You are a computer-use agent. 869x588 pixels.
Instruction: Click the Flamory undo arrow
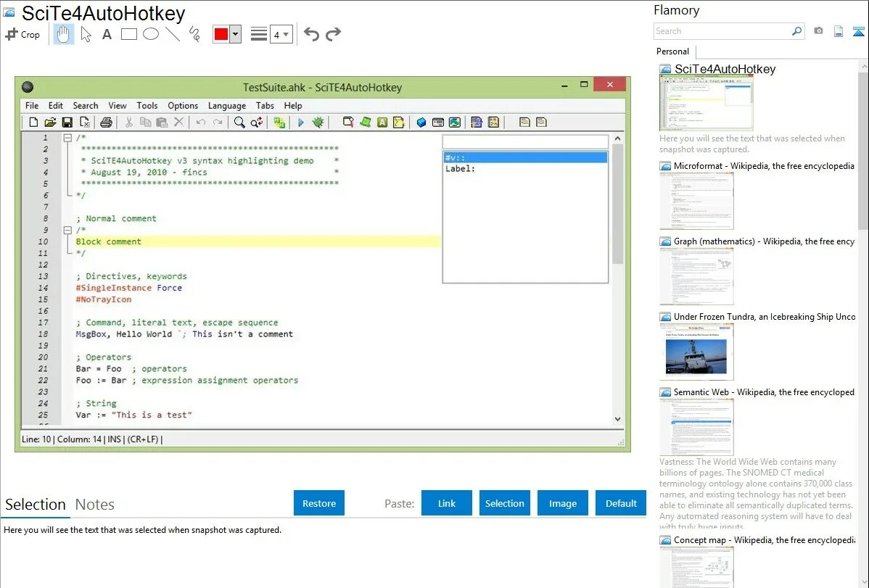tap(311, 34)
